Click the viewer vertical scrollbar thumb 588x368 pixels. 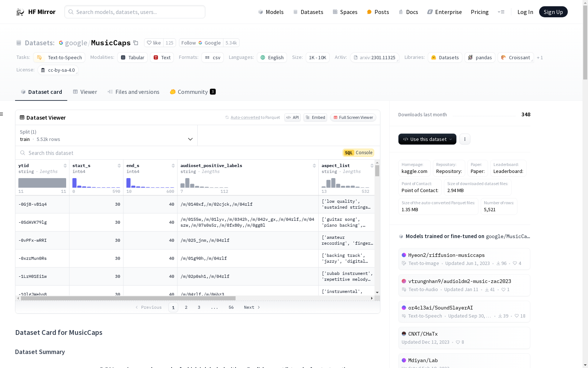[377, 171]
